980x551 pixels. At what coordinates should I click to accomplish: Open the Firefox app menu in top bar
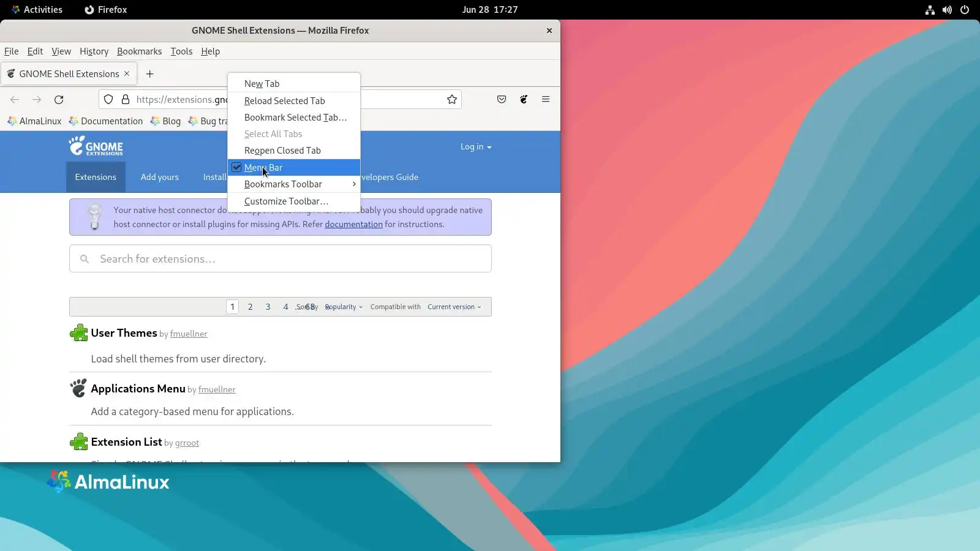pos(105,10)
